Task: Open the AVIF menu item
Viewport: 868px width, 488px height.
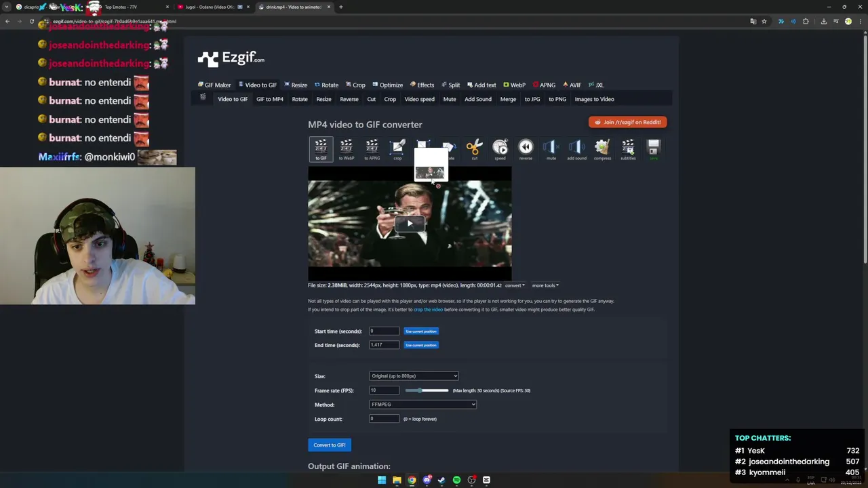Action: (x=572, y=85)
